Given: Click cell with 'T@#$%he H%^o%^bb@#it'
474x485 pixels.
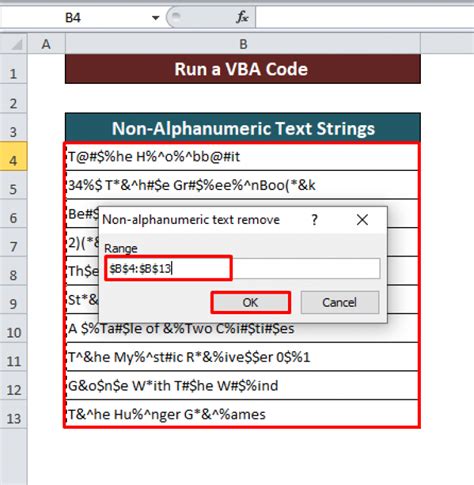Looking at the screenshot, I should pos(242,157).
